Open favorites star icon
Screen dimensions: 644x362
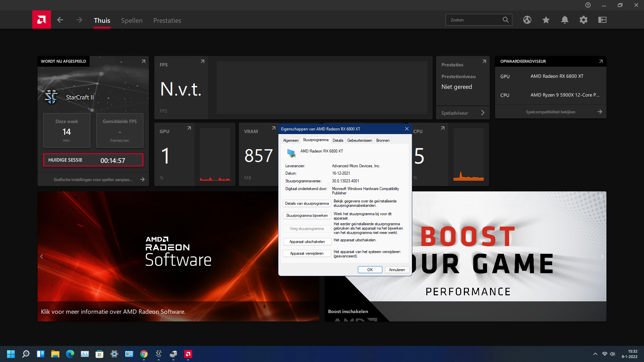(x=546, y=20)
